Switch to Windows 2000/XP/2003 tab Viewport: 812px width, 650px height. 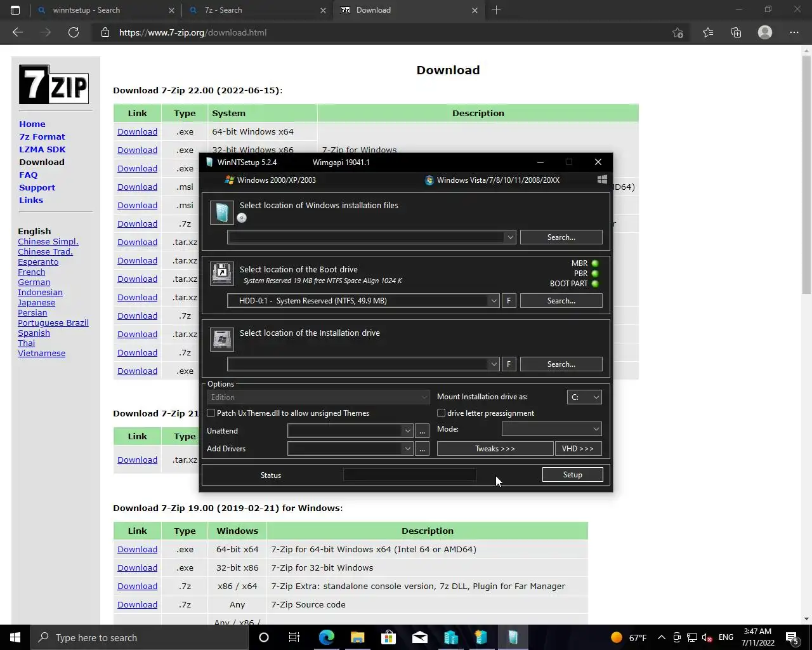point(270,180)
